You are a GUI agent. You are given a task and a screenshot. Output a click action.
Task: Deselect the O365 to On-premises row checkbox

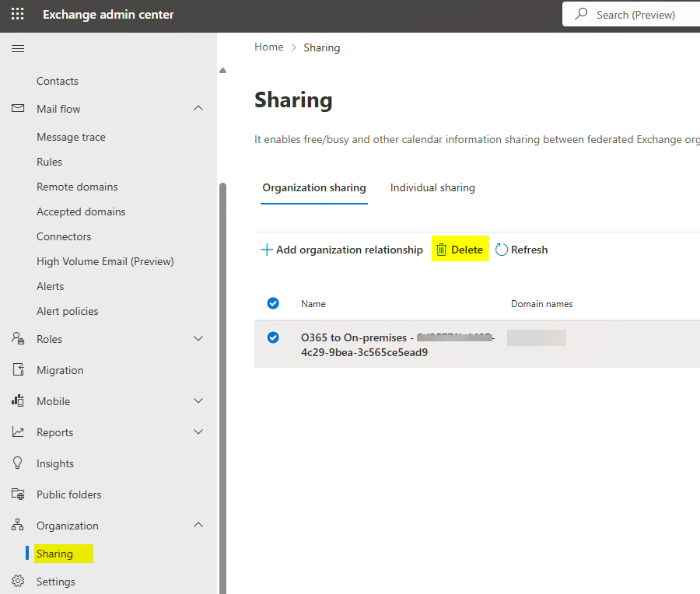273,337
